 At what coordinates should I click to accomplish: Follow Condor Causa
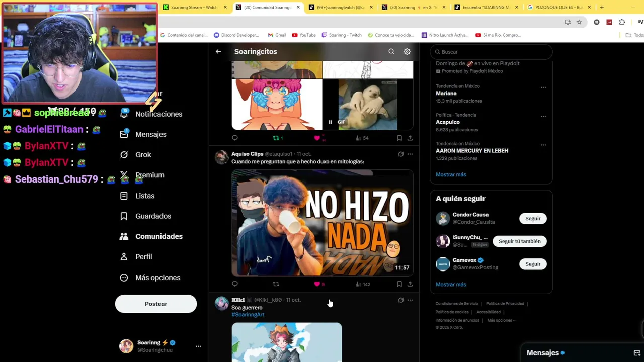pyautogui.click(x=533, y=219)
